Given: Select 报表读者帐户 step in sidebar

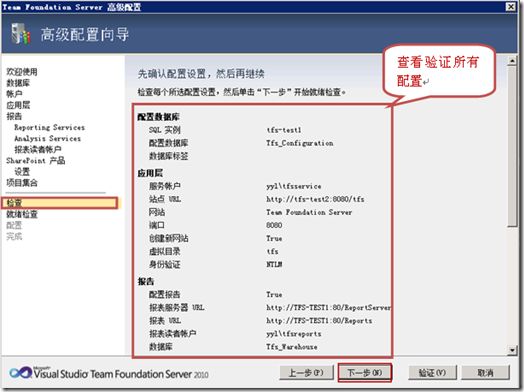Looking at the screenshot, I should tap(38, 149).
